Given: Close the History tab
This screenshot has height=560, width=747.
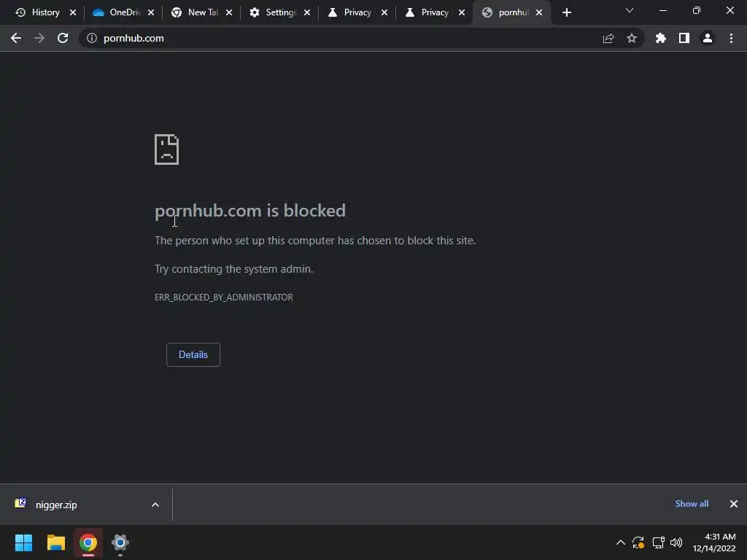Looking at the screenshot, I should (x=73, y=12).
